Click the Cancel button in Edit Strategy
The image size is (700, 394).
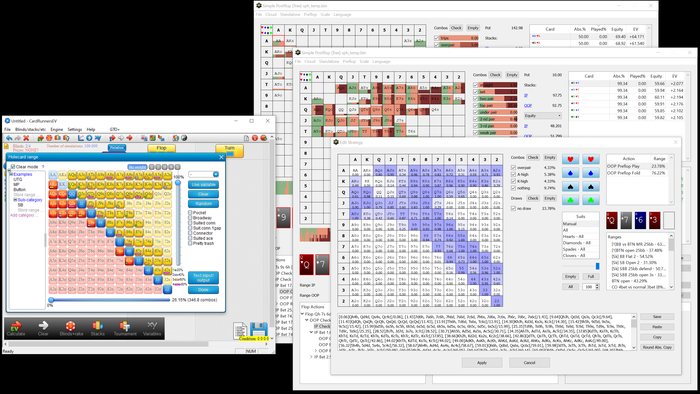tap(529, 363)
